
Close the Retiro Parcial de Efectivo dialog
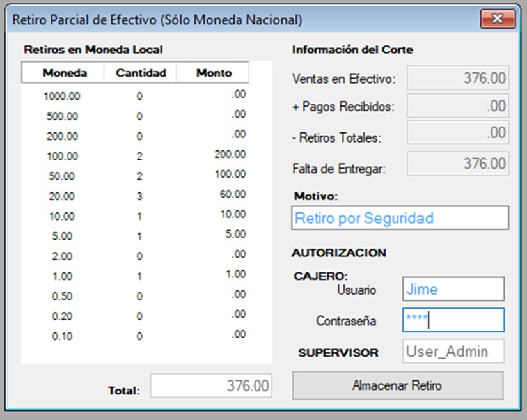click(498, 19)
